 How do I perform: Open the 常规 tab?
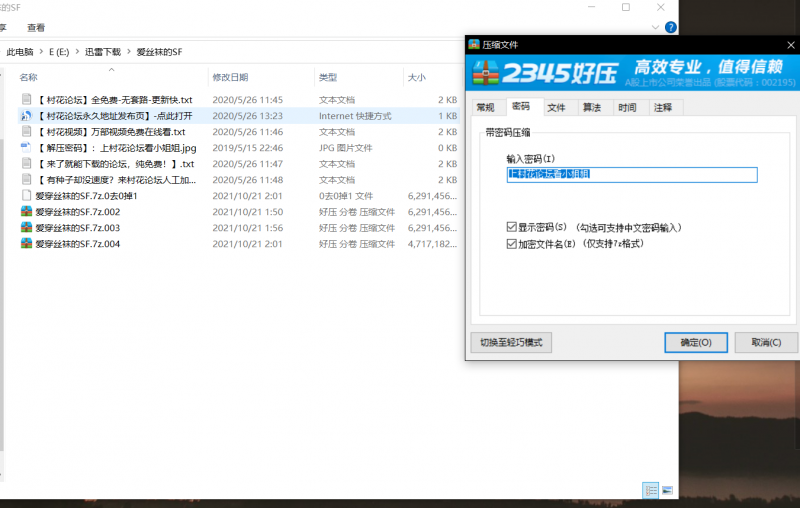click(485, 107)
